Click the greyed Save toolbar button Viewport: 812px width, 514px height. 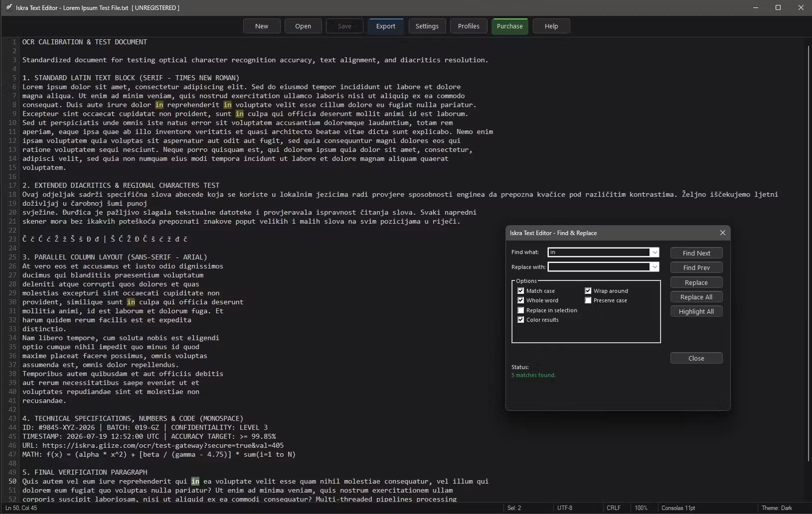pos(344,26)
